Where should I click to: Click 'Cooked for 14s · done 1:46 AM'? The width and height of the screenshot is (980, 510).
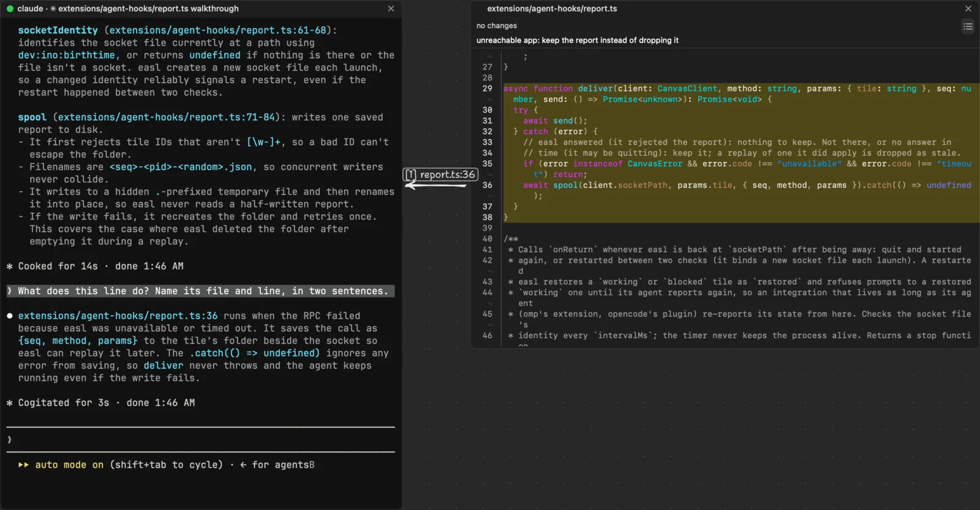(x=95, y=266)
